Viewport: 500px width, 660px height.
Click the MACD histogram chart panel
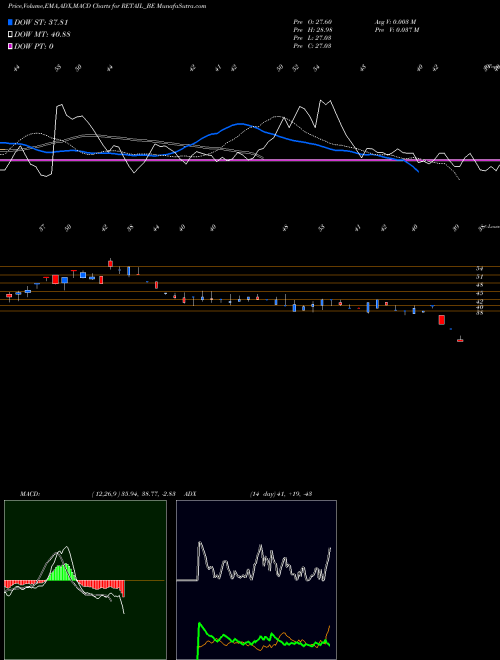point(85,580)
